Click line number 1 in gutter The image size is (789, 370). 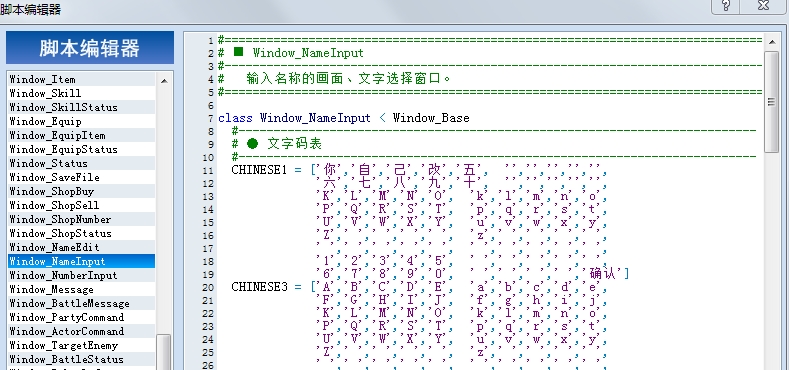click(211, 40)
